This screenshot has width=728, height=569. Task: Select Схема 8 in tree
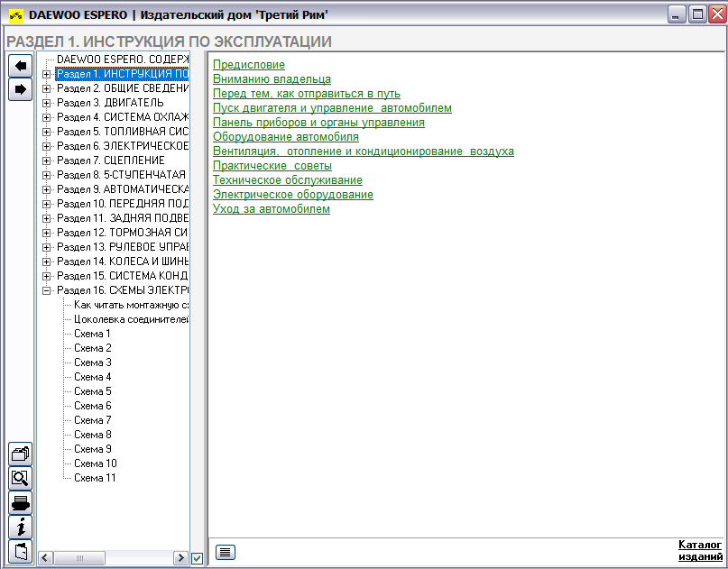(92, 435)
